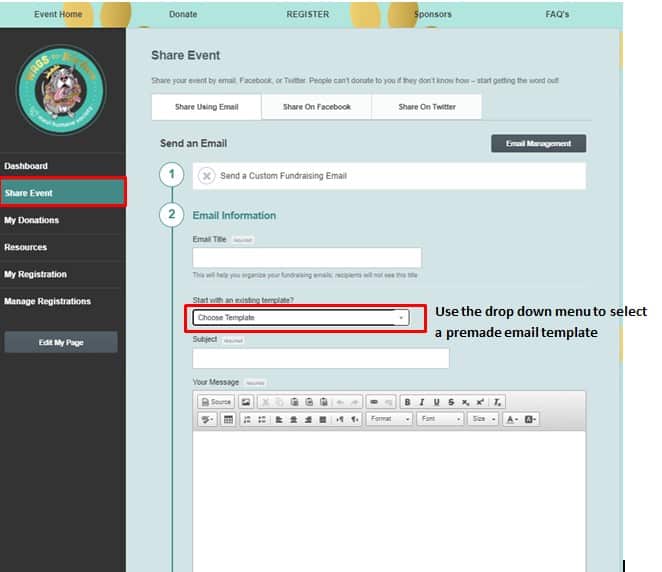The width and height of the screenshot is (662, 572).
Task: Open the Size dropdown in editor
Action: click(x=483, y=419)
